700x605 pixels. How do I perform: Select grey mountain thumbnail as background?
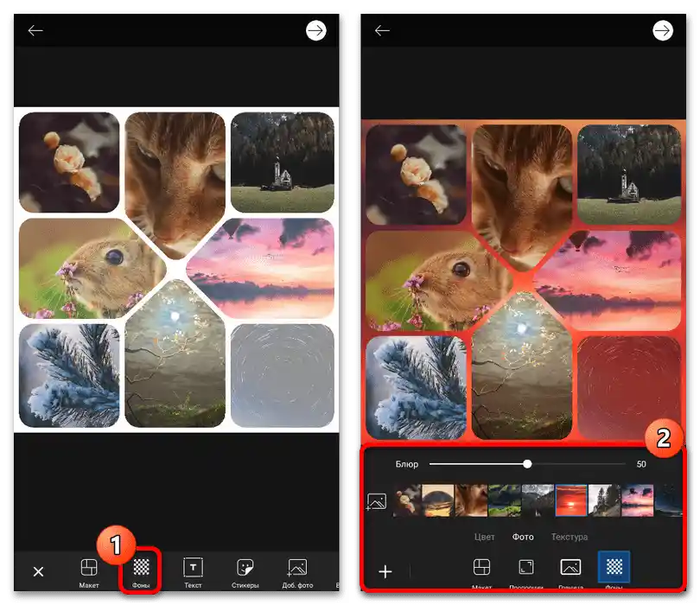[538, 500]
